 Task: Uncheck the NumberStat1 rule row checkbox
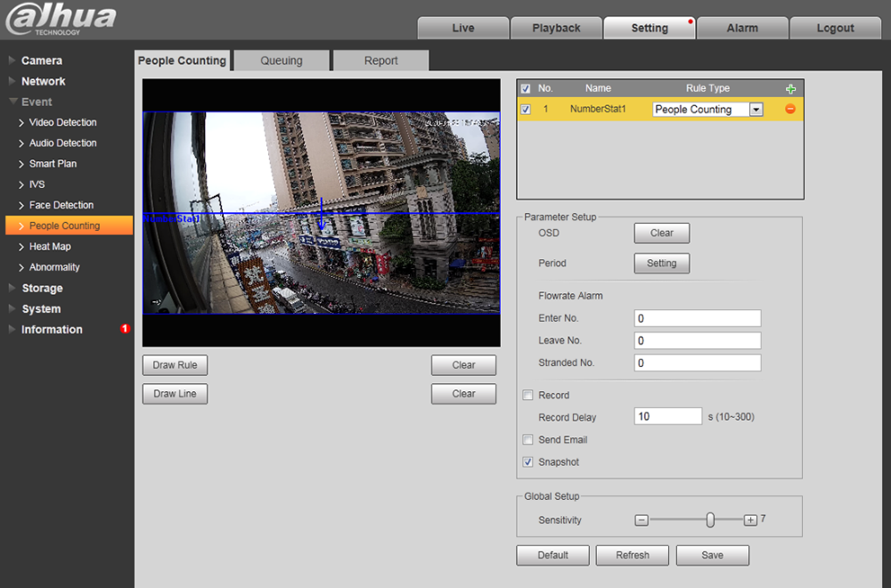pos(526,110)
